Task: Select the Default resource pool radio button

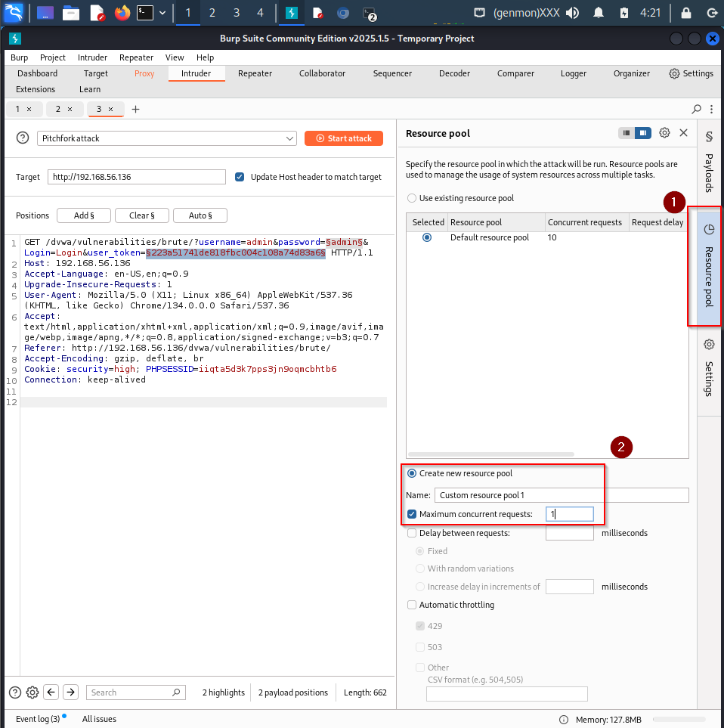Action: pos(427,237)
